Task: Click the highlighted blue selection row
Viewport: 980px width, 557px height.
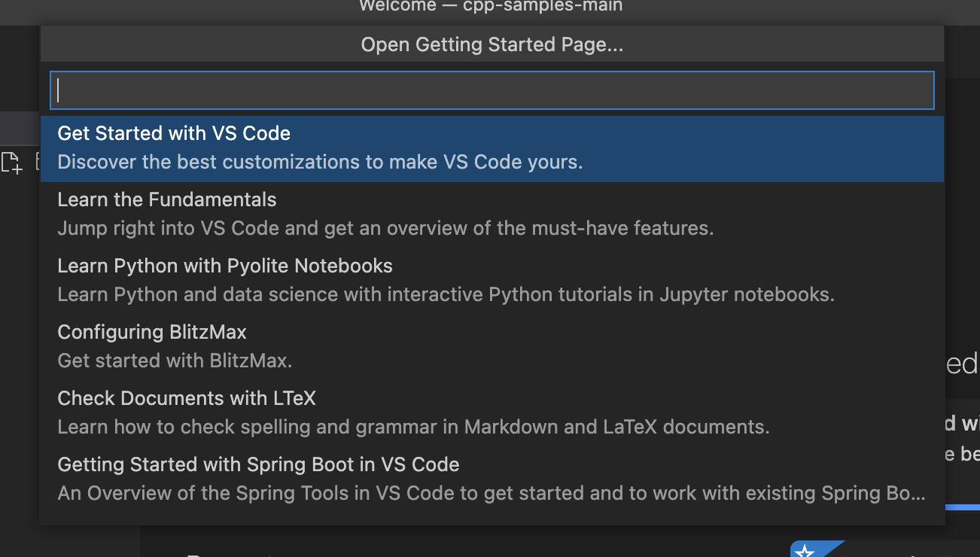Action: tap(491, 148)
